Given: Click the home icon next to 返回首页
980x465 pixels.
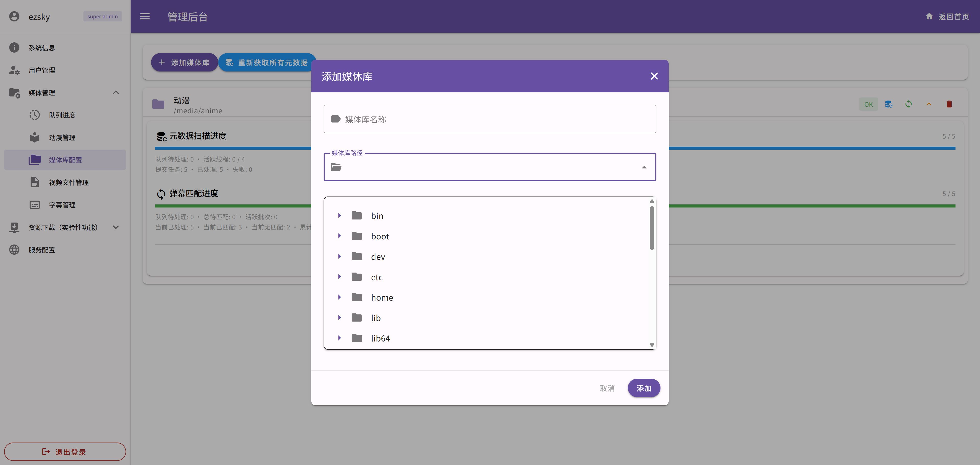Looking at the screenshot, I should pos(929,16).
